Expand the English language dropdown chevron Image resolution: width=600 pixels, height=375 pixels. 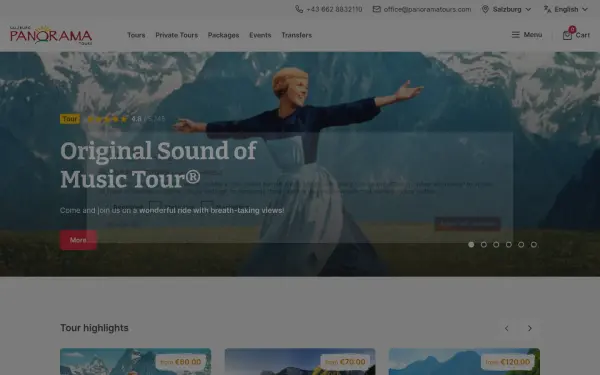(585, 9)
